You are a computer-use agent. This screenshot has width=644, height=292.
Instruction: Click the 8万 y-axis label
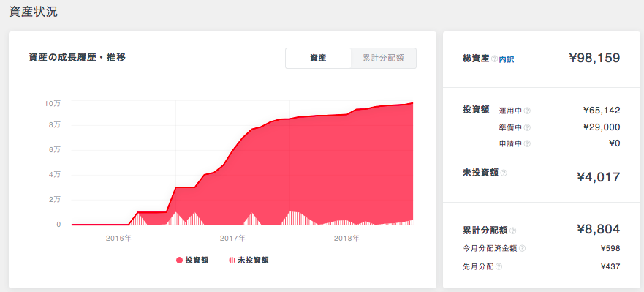click(54, 125)
